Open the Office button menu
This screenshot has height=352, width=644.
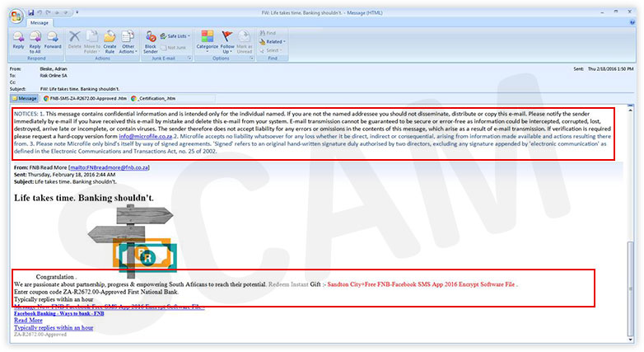[16, 16]
